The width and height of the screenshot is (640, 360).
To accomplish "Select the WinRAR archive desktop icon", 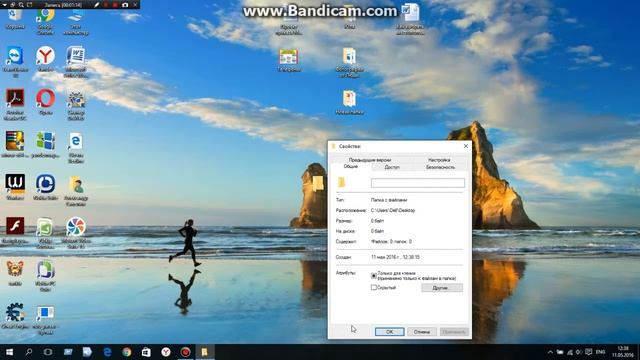I will (x=15, y=144).
